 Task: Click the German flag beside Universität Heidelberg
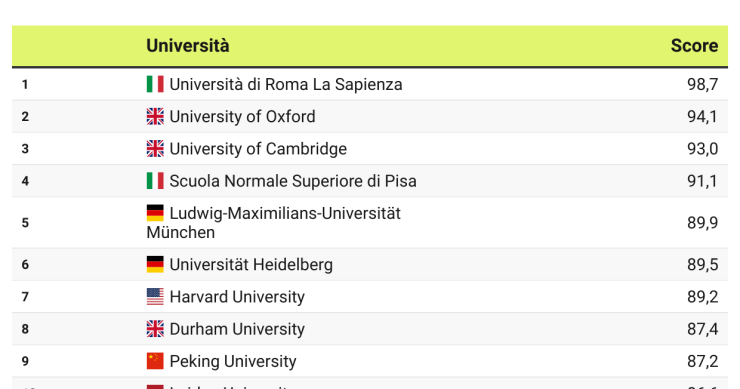pos(155,264)
